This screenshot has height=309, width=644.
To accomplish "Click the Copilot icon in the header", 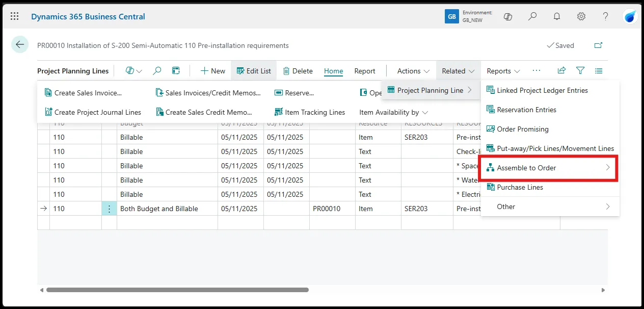I will 508,16.
